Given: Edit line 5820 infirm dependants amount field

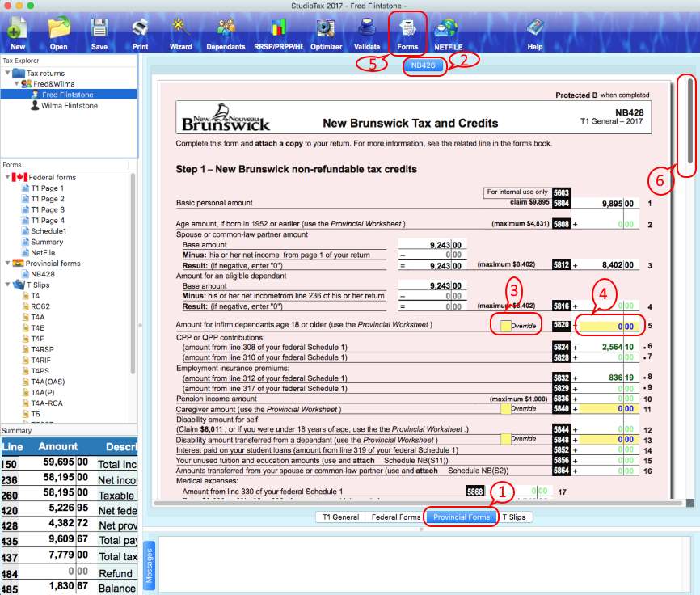Looking at the screenshot, I should tap(608, 327).
